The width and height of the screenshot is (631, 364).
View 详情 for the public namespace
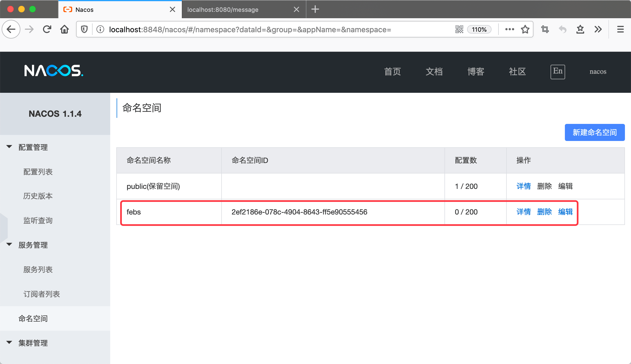coord(524,186)
